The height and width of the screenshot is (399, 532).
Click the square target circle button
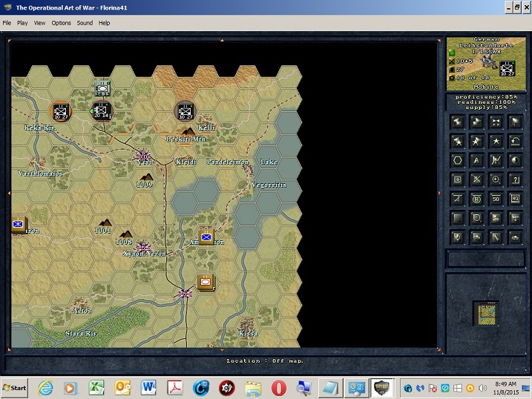[457, 179]
